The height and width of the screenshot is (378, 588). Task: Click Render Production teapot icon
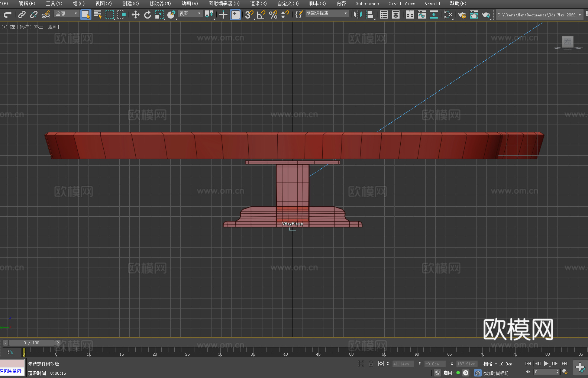486,14
